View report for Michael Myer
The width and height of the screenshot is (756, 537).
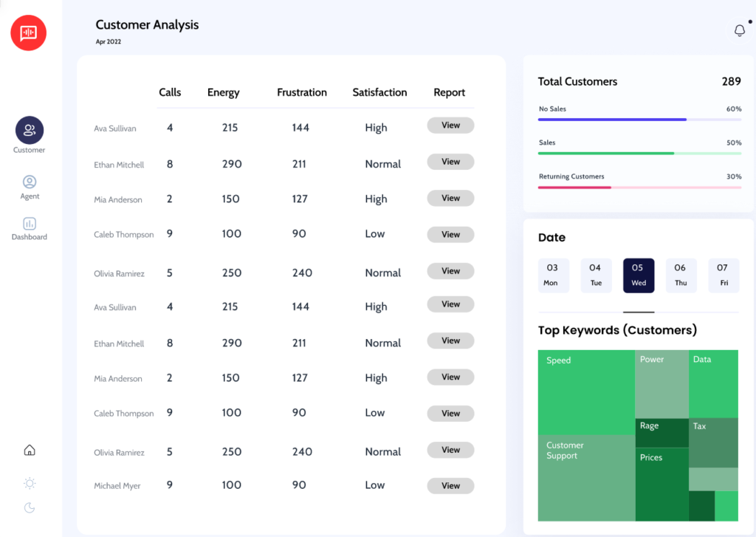pyautogui.click(x=450, y=486)
